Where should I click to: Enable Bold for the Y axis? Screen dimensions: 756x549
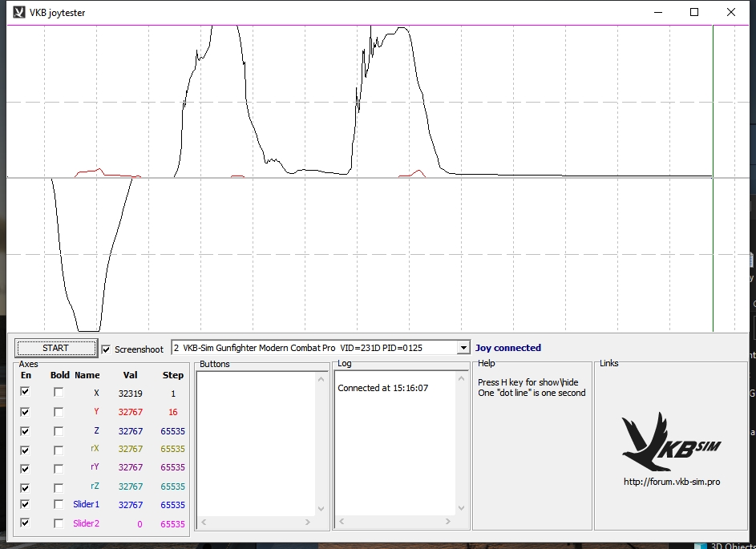point(59,412)
